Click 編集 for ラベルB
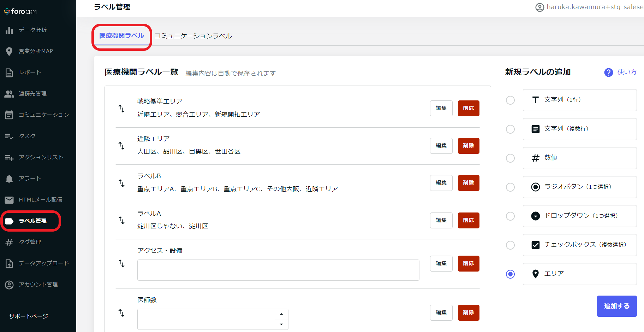This screenshot has height=332, width=644. pyautogui.click(x=441, y=183)
